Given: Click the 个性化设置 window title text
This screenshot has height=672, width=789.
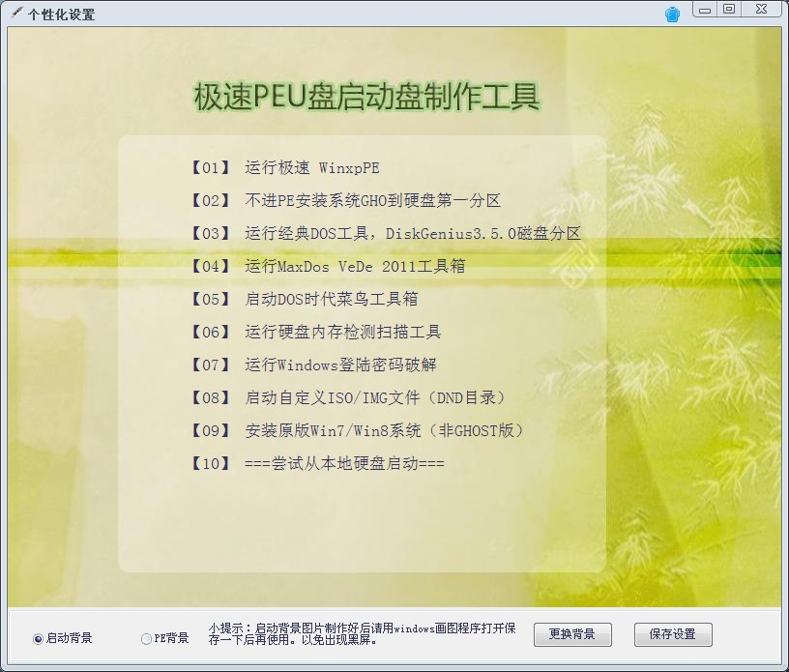Looking at the screenshot, I should (61, 15).
